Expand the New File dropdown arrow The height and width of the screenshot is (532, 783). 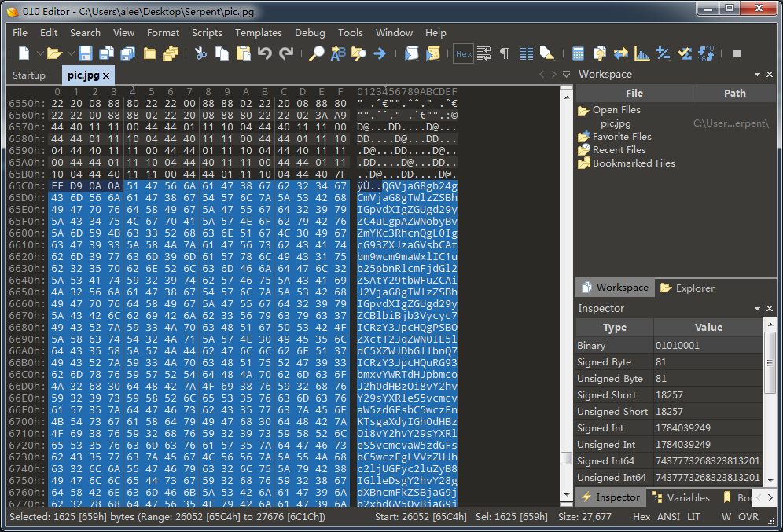point(39,53)
